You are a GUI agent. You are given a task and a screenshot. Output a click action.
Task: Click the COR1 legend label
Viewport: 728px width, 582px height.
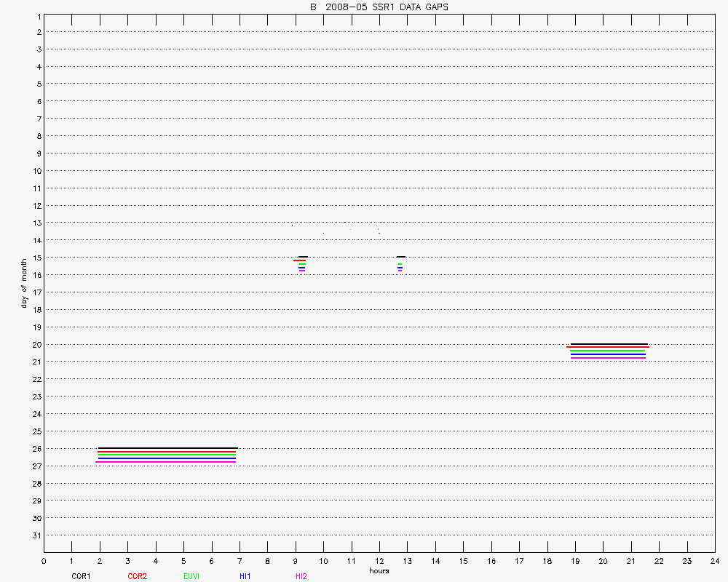click(x=80, y=576)
